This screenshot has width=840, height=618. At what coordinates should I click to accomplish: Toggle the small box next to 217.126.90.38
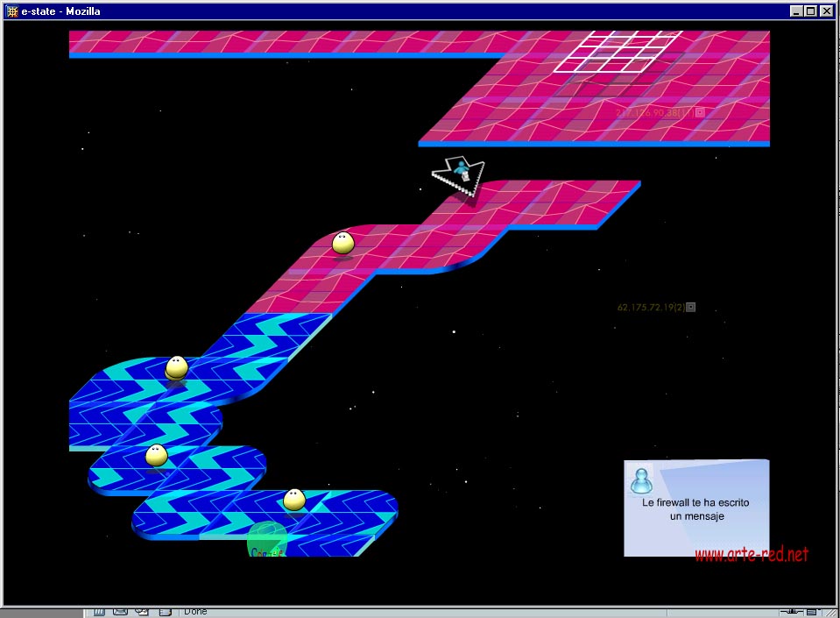(x=700, y=113)
